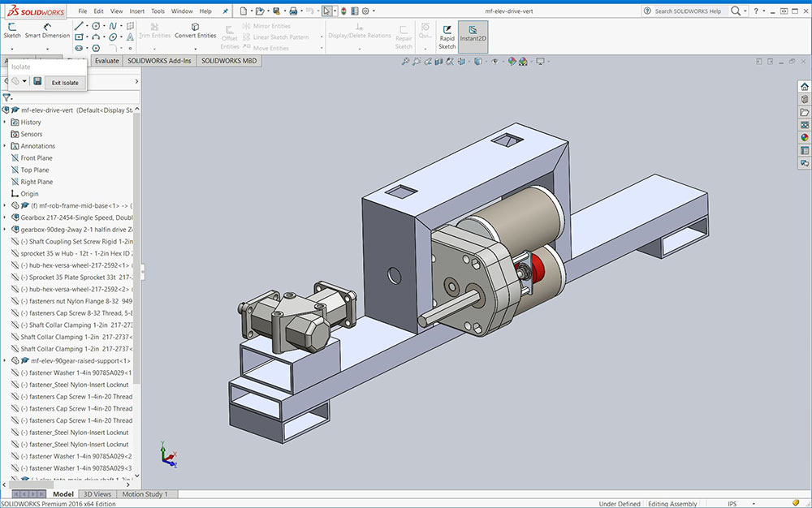Click the Options gear icon
This screenshot has height=508, width=812.
click(365, 11)
